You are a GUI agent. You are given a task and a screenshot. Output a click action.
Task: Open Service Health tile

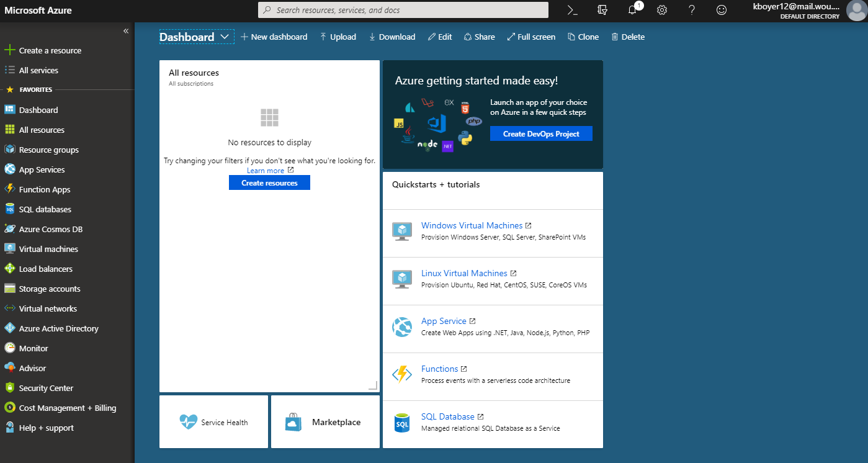(x=213, y=422)
